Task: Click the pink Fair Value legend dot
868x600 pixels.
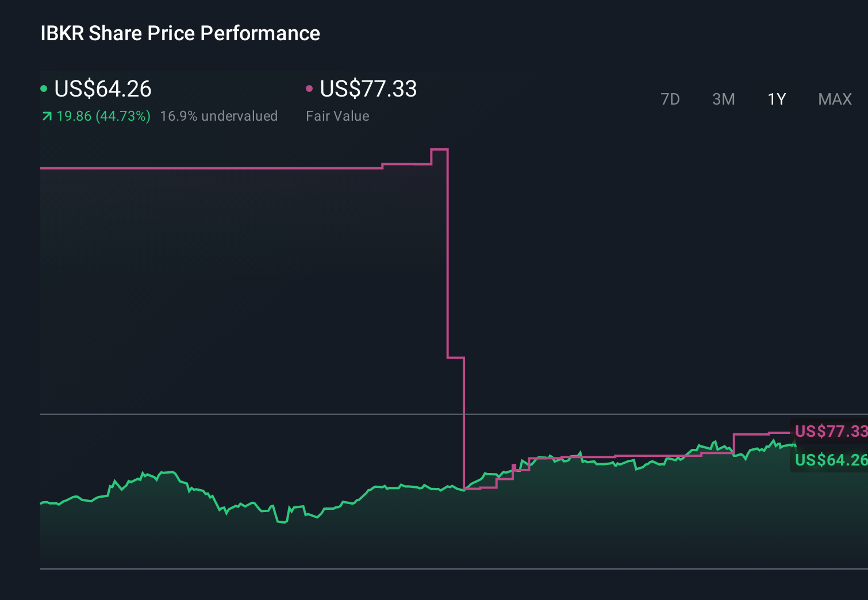Action: [309, 89]
